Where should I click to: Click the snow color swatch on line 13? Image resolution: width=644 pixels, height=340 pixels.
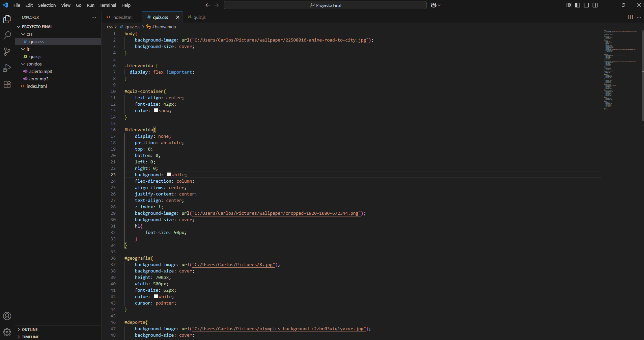tap(156, 110)
